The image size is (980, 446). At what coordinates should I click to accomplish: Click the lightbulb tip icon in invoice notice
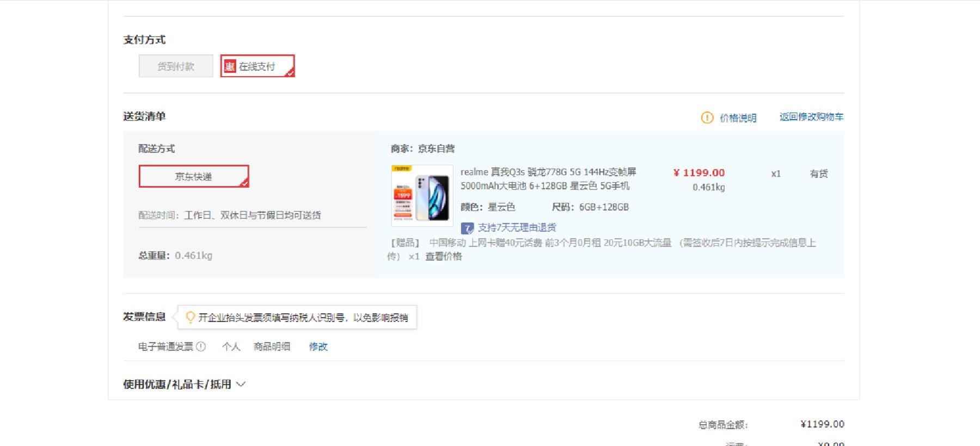(x=190, y=317)
